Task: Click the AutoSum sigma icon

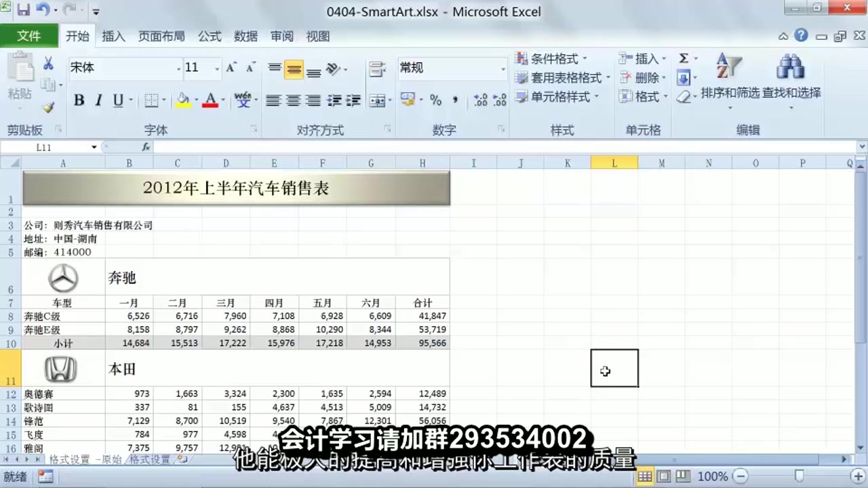Action: click(x=684, y=59)
